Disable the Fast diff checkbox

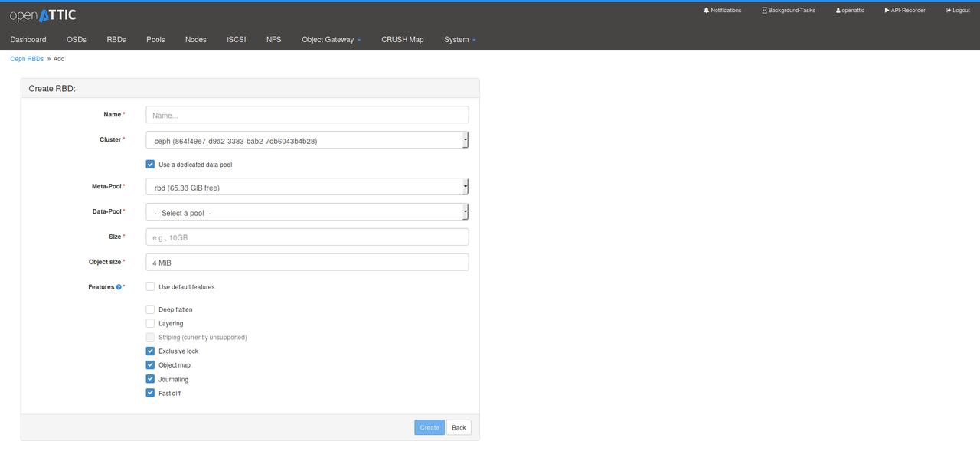(150, 393)
